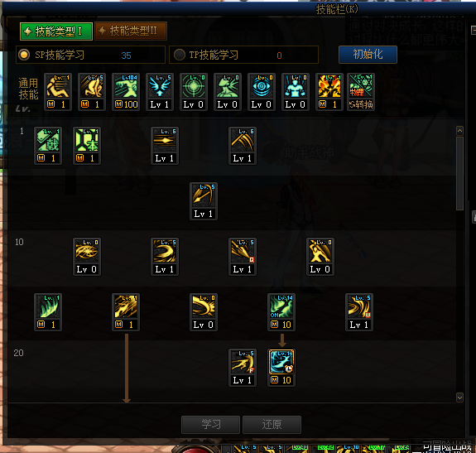
Task: Select the TP技能学习 radio button
Action: (180, 55)
